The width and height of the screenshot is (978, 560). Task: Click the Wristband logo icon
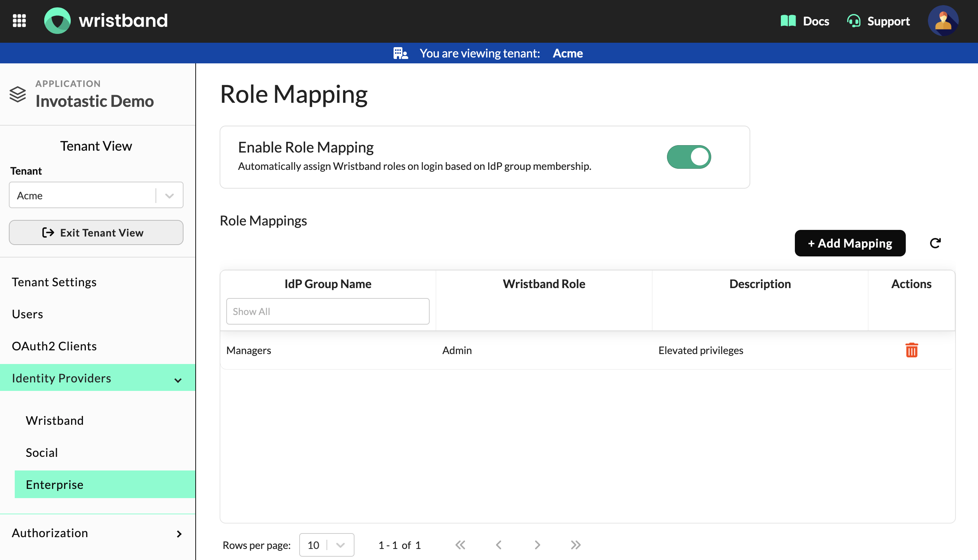[x=57, y=21]
